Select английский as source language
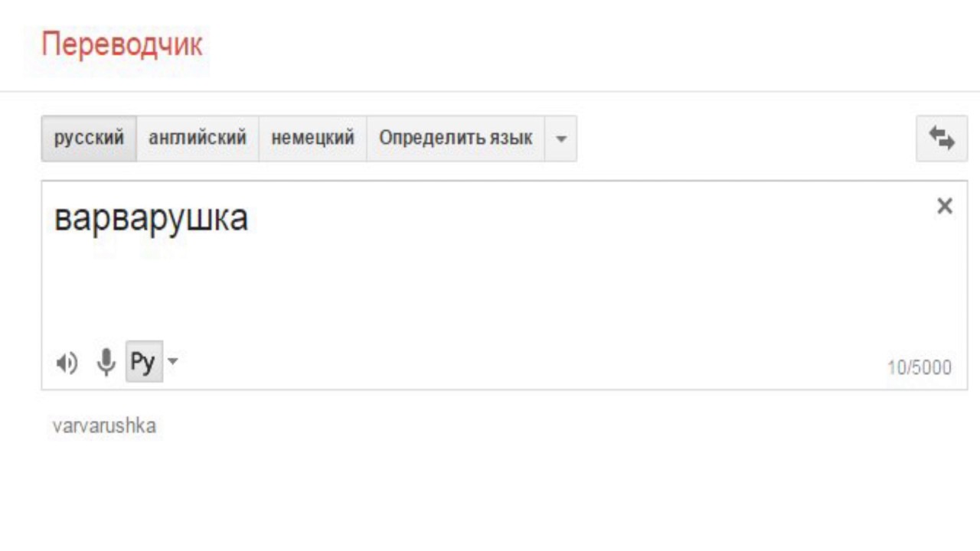980x551 pixels. (x=198, y=139)
